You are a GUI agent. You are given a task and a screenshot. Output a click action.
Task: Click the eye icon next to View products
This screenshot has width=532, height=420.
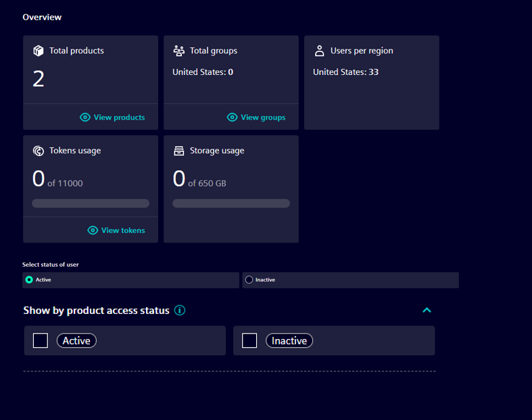85,117
